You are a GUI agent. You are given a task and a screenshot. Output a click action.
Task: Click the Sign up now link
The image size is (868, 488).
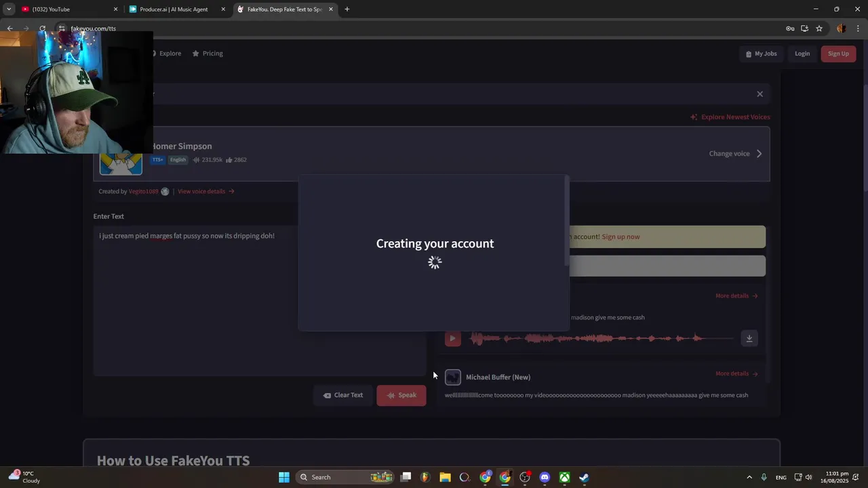tap(620, 237)
